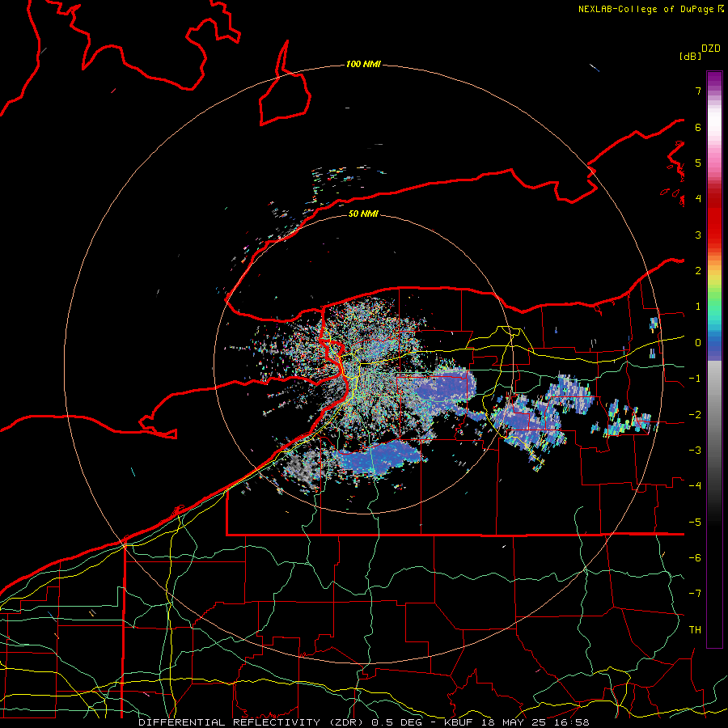Click the "2" tick label on the scale
The width and height of the screenshot is (728, 728).
(698, 271)
